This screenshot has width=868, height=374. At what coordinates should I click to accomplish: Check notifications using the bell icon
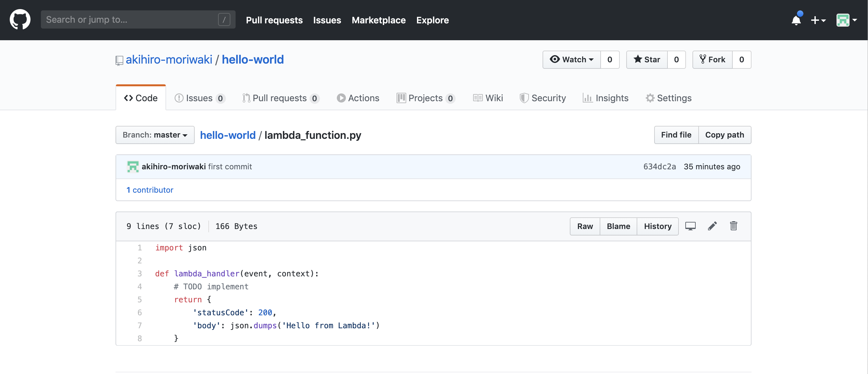[796, 20]
